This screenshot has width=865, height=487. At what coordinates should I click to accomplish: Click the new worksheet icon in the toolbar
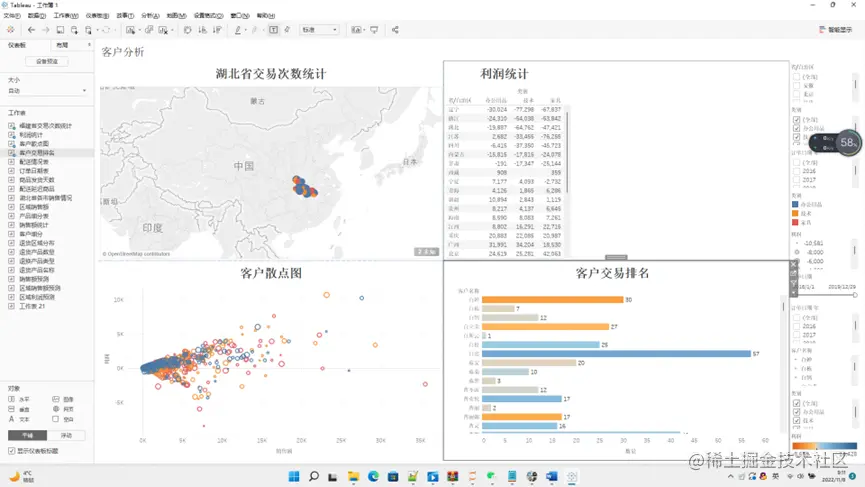[x=130, y=30]
